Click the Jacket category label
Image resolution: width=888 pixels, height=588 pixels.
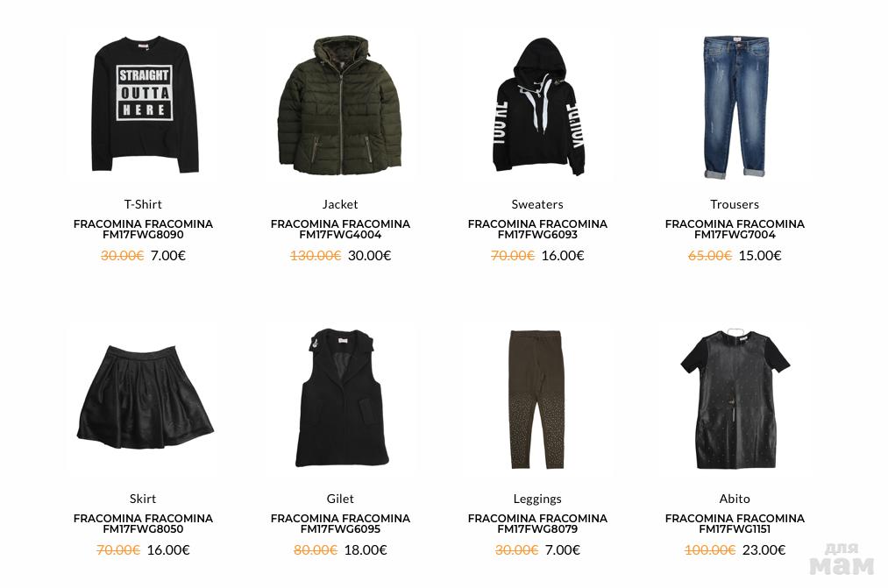340,204
